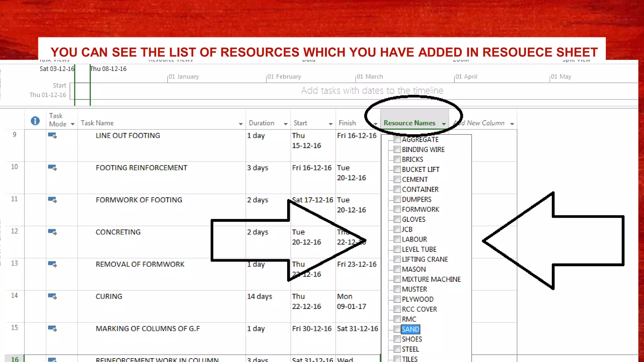Check the STEEL resource checkbox
The width and height of the screenshot is (644, 362).
tap(397, 349)
